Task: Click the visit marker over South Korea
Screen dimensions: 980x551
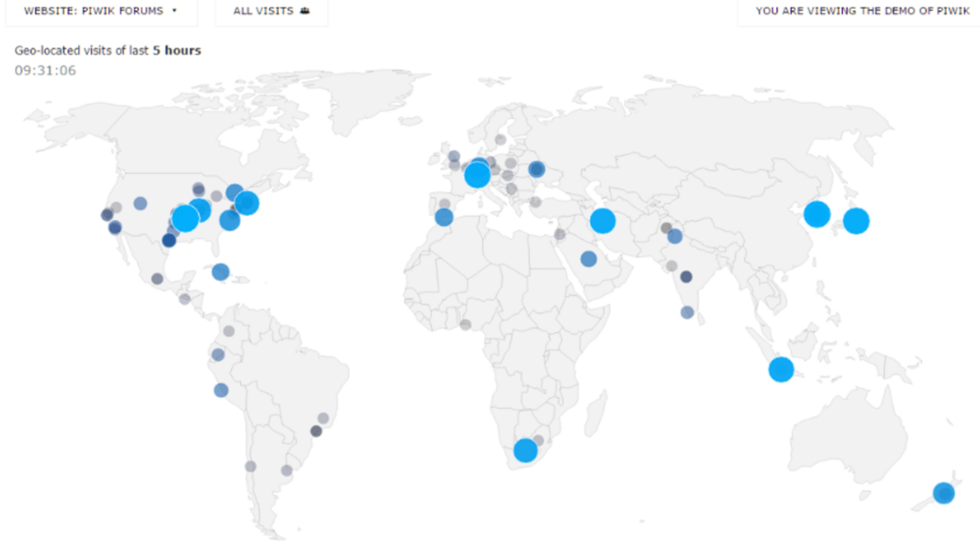Action: point(816,215)
